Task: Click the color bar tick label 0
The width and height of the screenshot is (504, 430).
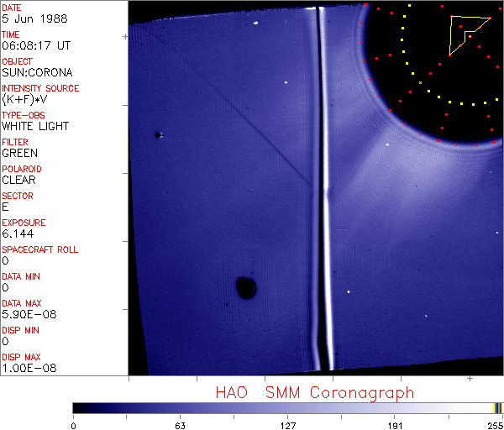Action: tap(74, 426)
